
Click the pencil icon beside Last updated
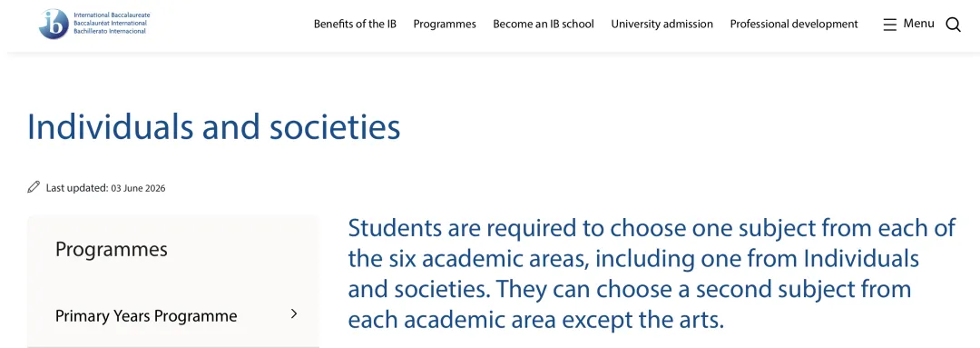pos(34,187)
